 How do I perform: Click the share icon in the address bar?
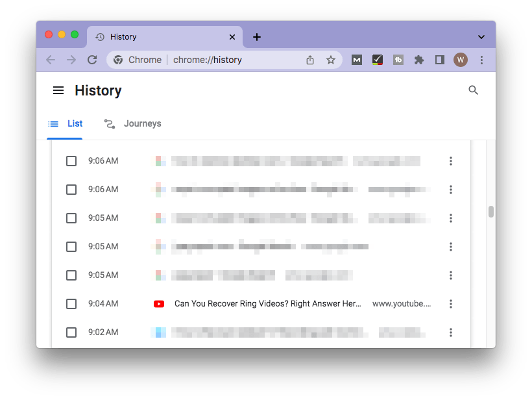coord(310,59)
